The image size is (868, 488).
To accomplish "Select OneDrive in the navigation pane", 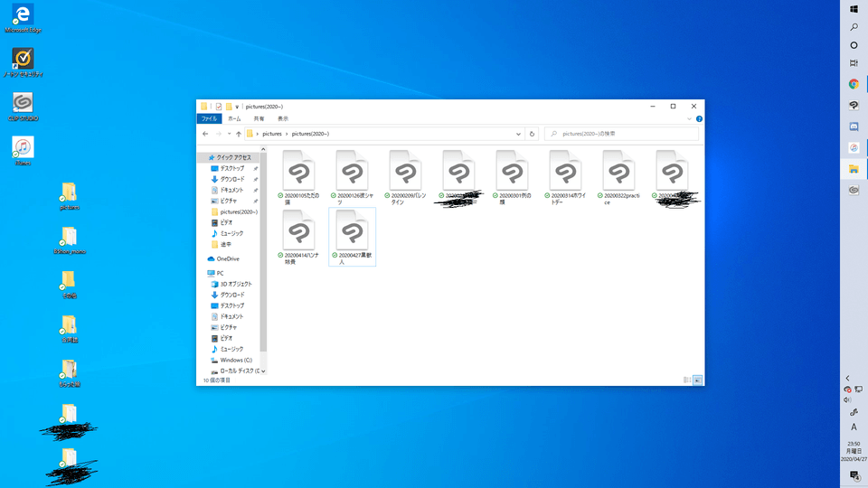I will click(x=228, y=258).
